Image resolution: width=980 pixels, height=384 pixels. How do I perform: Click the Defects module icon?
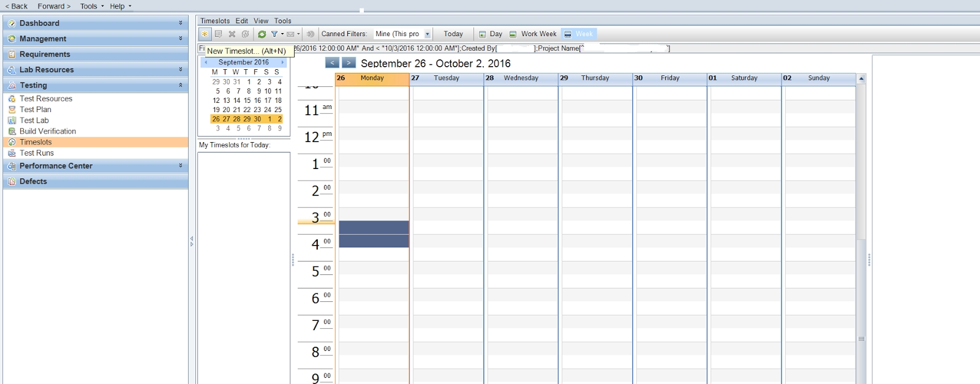click(12, 181)
